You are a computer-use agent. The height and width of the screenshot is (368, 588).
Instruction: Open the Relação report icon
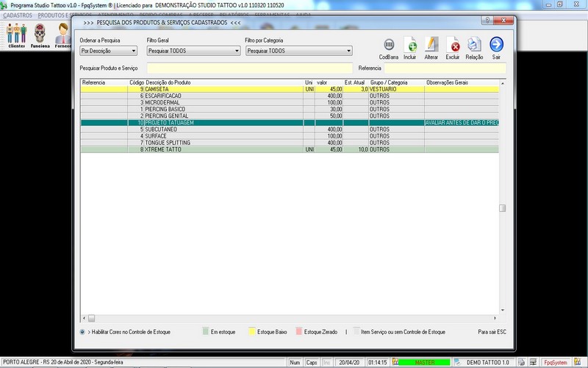pyautogui.click(x=474, y=45)
